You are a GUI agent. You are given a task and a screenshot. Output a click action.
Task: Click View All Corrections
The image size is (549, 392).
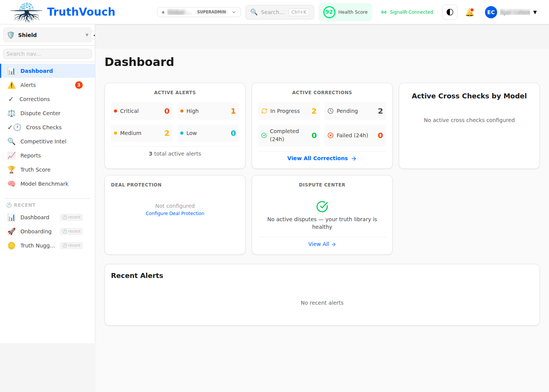[x=322, y=158]
